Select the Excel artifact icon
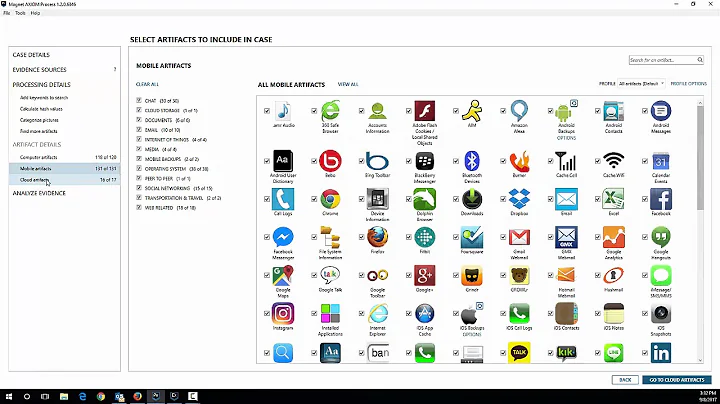 pos(613,199)
